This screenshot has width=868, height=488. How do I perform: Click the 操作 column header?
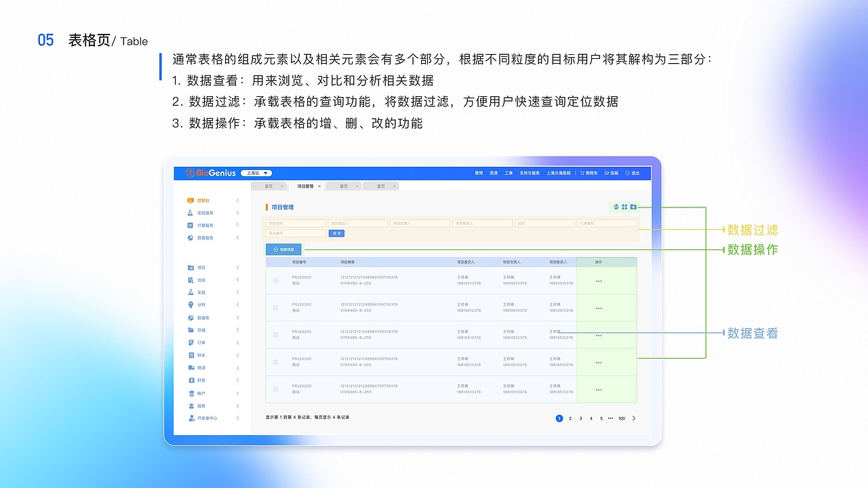pyautogui.click(x=599, y=262)
